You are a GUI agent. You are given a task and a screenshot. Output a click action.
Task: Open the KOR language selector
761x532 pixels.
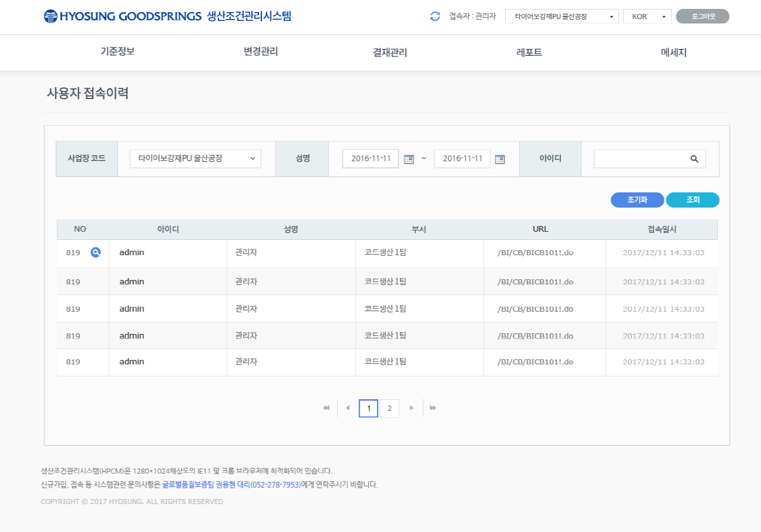pyautogui.click(x=647, y=16)
